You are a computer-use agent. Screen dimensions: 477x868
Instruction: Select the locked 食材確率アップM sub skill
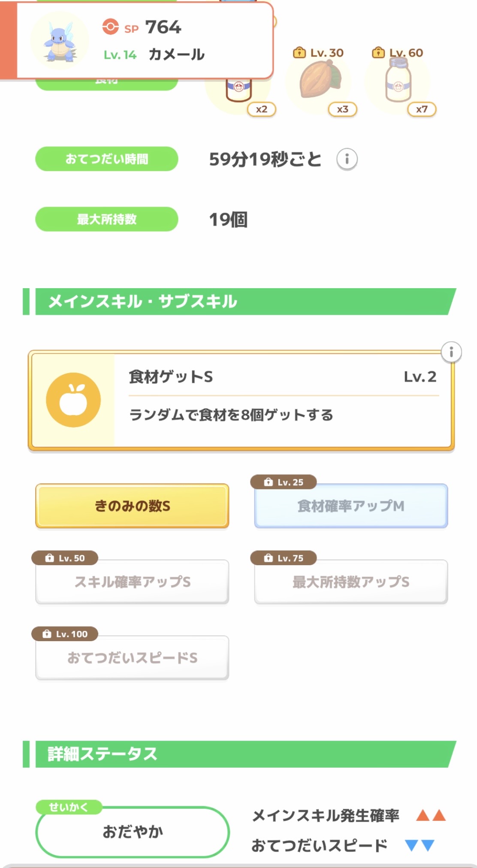[351, 506]
